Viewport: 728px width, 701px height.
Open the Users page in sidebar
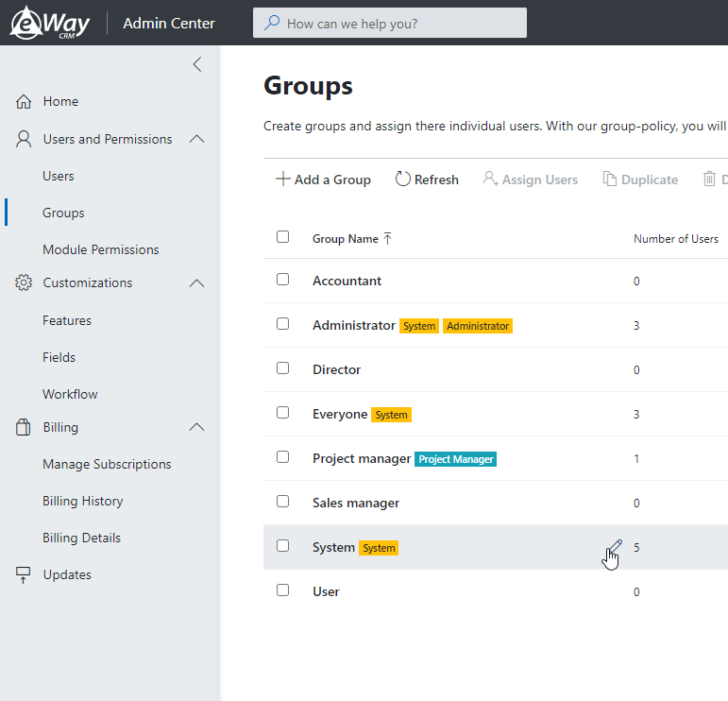click(x=58, y=176)
